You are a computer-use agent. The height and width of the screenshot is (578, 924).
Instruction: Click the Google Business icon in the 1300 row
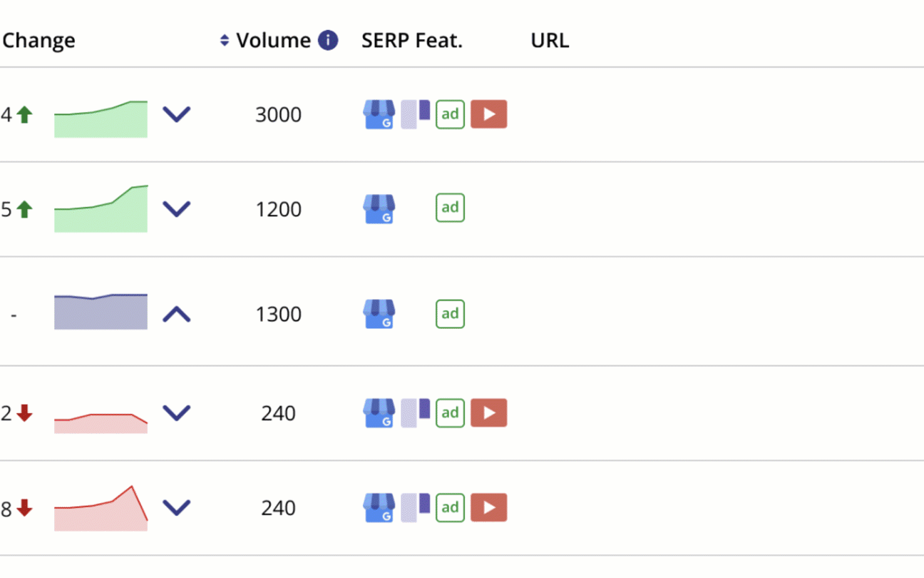point(379,314)
